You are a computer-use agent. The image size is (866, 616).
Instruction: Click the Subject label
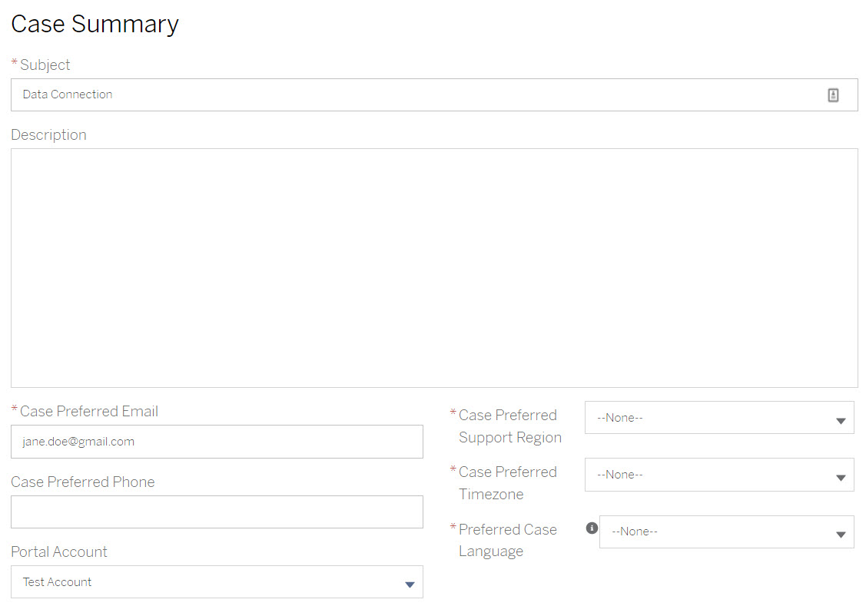45,65
